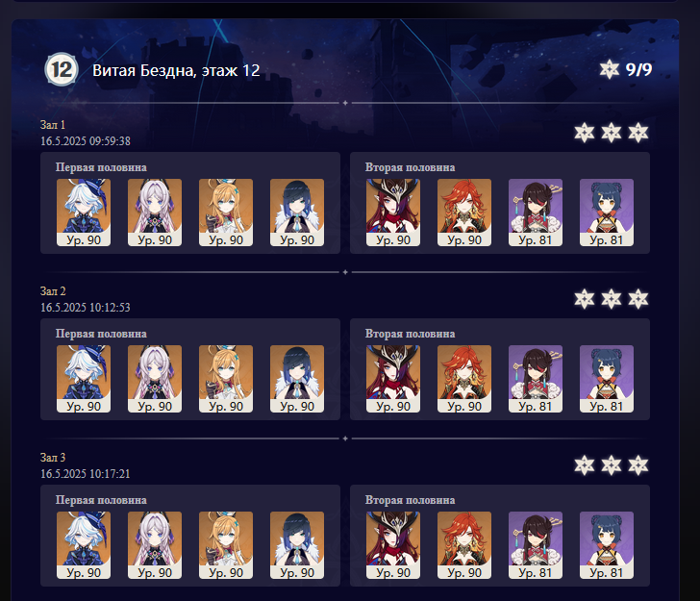This screenshot has height=601, width=700.
Task: Click the middle star of Зал 2 rating
Action: pos(612,299)
